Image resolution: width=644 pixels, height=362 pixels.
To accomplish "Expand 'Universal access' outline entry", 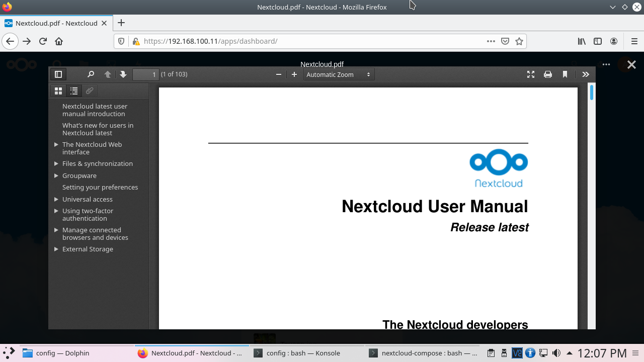I will pyautogui.click(x=56, y=200).
